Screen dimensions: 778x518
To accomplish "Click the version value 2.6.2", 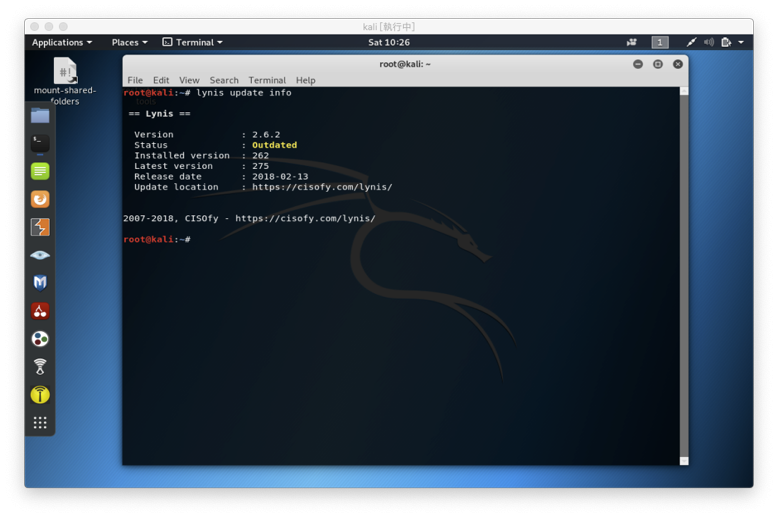I will click(x=266, y=135).
